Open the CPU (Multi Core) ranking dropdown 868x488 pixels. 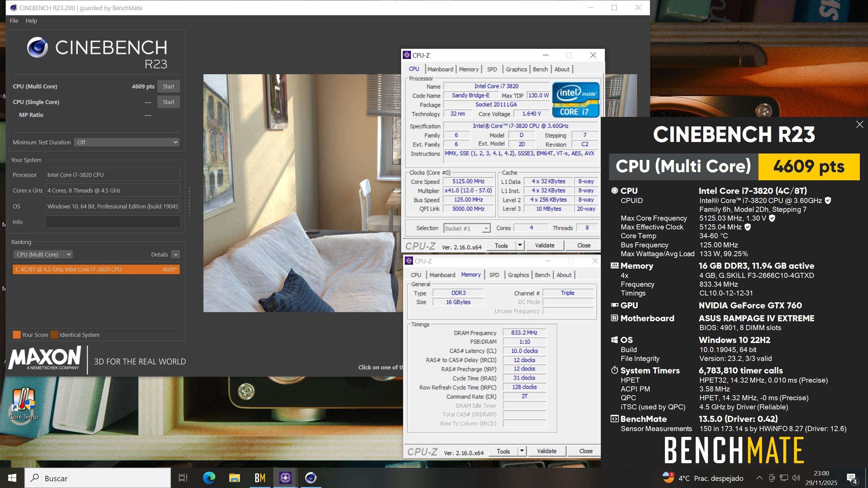pyautogui.click(x=43, y=255)
